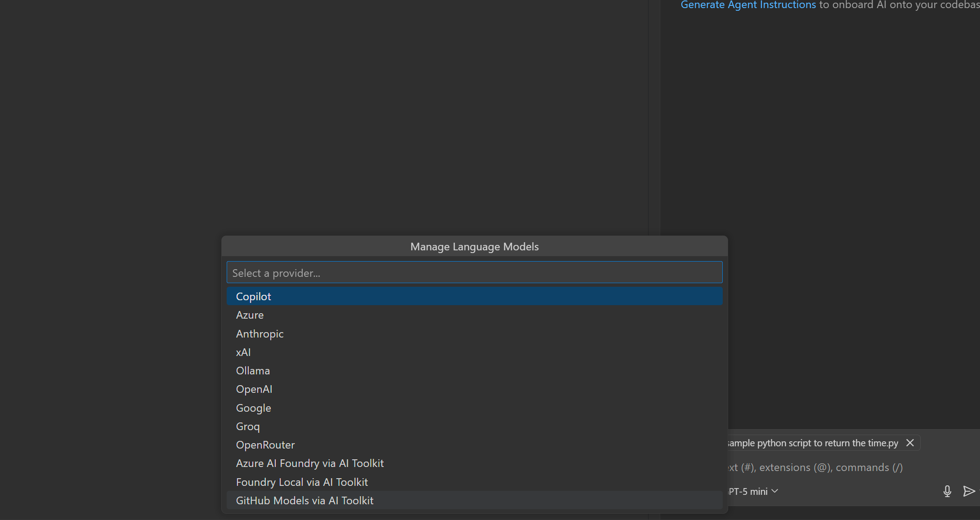This screenshot has width=980, height=520.
Task: Click the chat prompt input area
Action: pos(814,467)
